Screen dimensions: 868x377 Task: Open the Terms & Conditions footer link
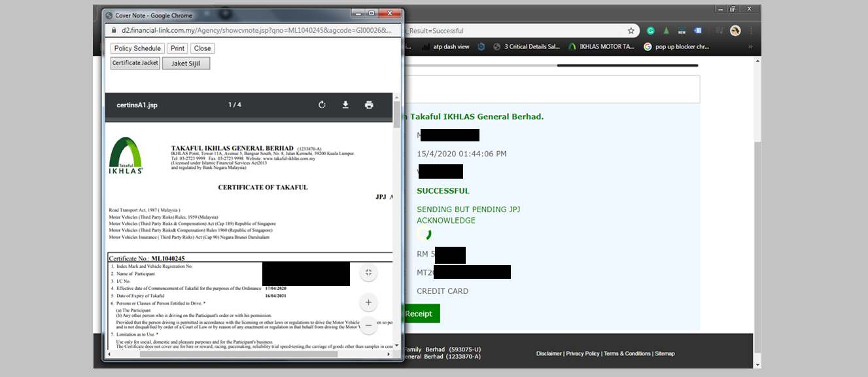tap(627, 353)
